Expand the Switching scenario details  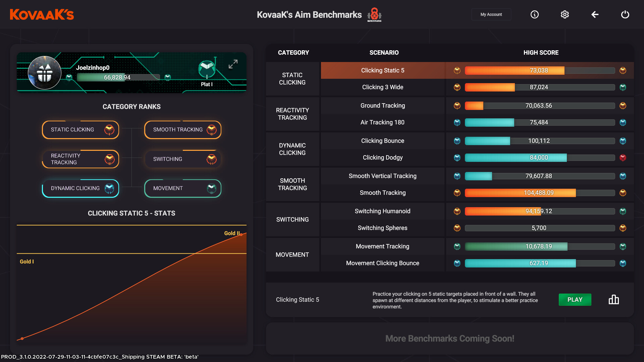(292, 219)
